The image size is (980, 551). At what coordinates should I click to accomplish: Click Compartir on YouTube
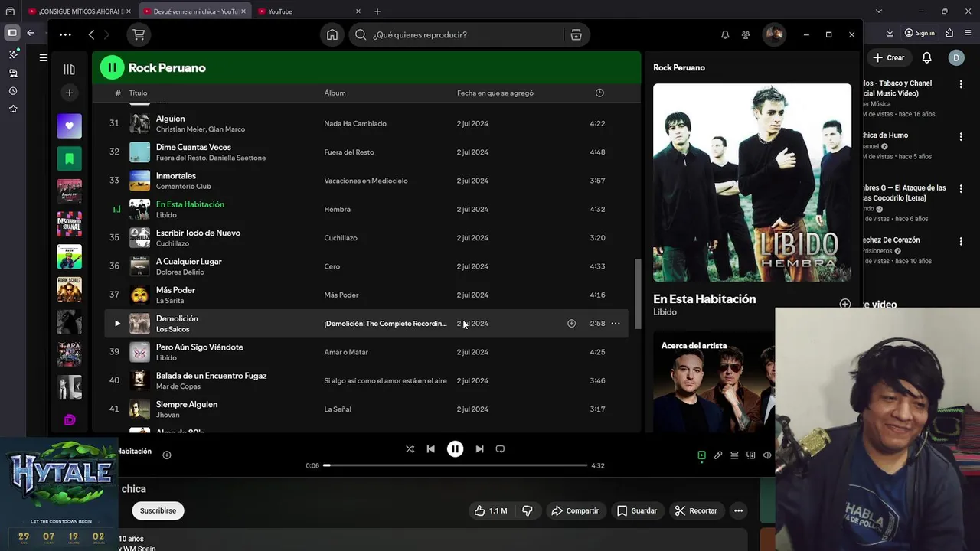pos(575,510)
